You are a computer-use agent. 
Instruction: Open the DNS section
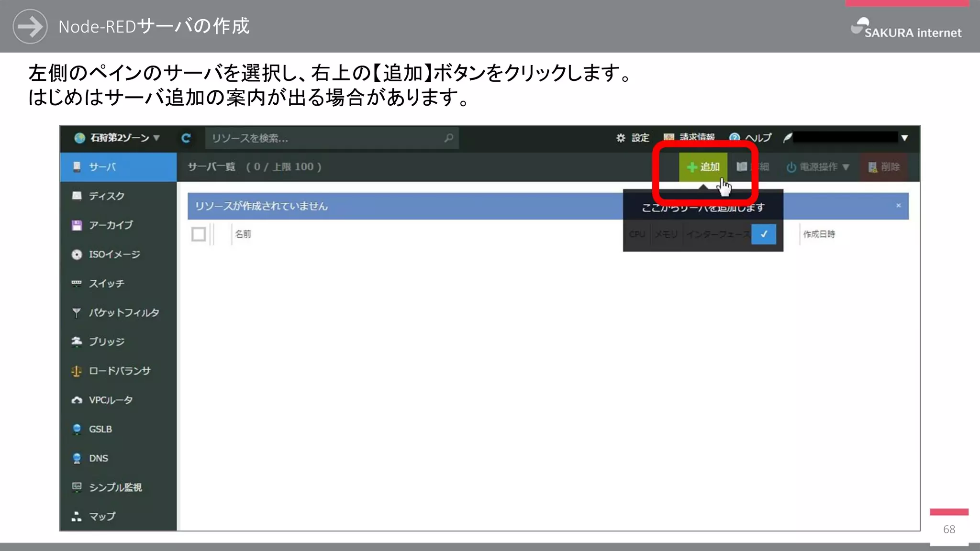coord(118,459)
